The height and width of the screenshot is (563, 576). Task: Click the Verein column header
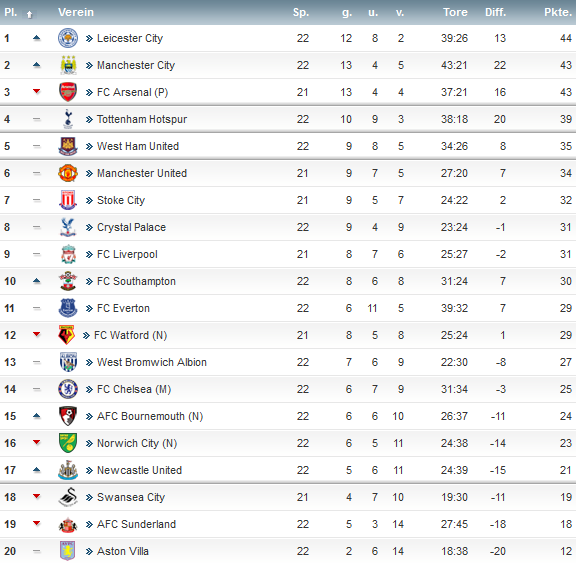click(x=76, y=12)
